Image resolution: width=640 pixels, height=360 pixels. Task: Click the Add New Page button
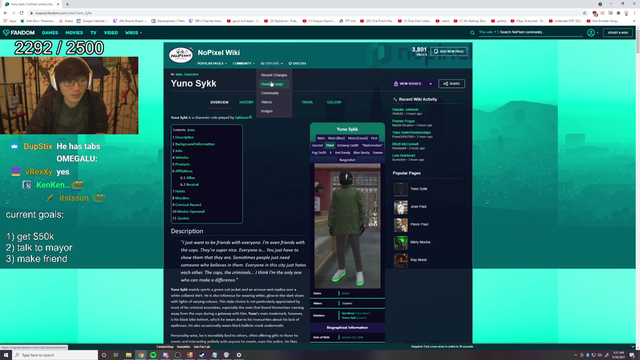[449, 51]
